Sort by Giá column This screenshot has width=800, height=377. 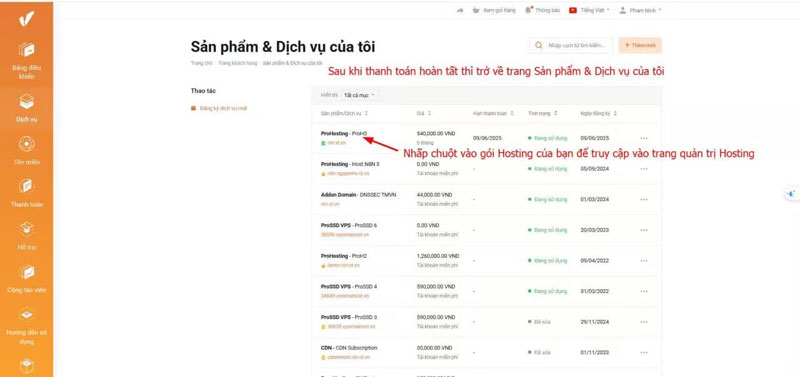pos(424,113)
